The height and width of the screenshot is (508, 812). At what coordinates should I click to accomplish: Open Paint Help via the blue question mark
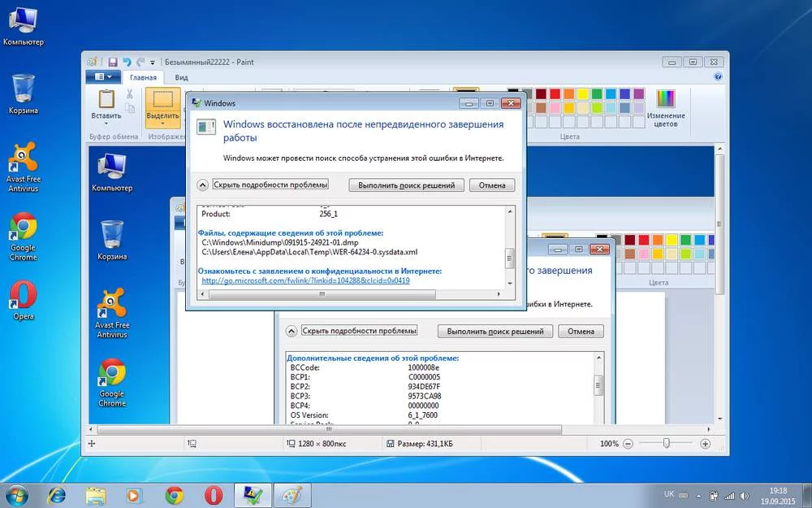[718, 76]
